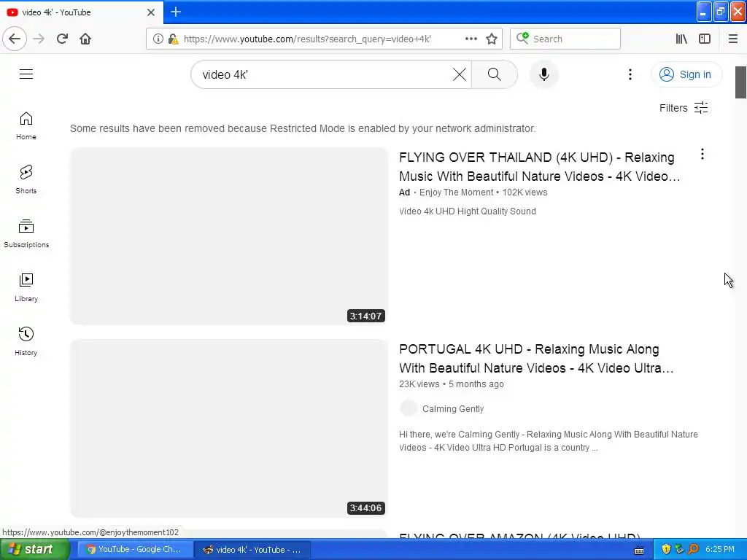Click the PORTUGAL 4K UHD video title
Image resolution: width=747 pixels, height=560 pixels.
tap(536, 359)
